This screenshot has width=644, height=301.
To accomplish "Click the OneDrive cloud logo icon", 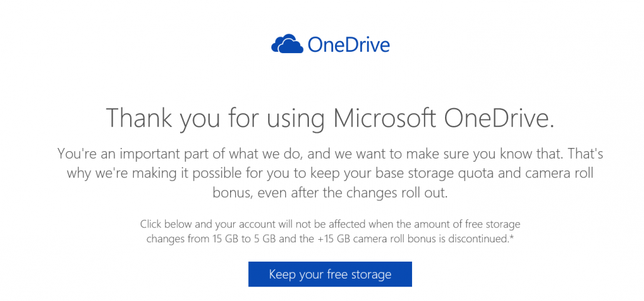I will (x=287, y=44).
